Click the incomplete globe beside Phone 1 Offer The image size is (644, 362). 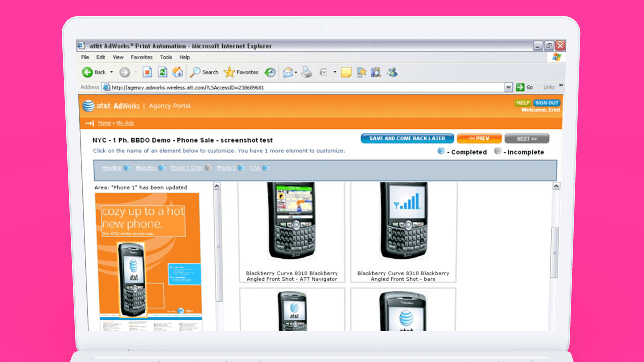[209, 168]
